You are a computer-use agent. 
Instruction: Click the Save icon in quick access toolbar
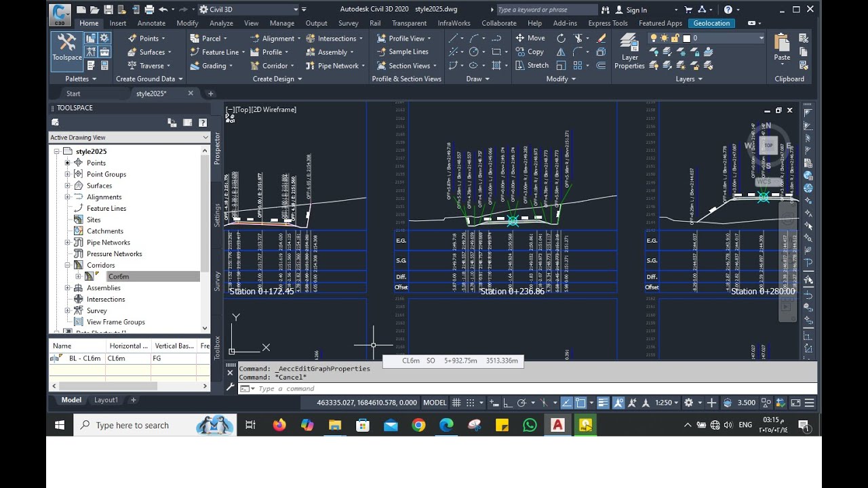click(x=108, y=9)
